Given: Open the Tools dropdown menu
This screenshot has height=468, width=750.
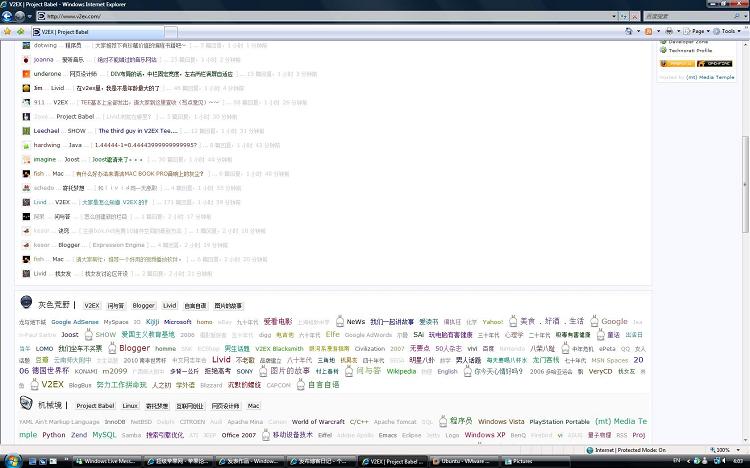Looking at the screenshot, I should click(728, 31).
